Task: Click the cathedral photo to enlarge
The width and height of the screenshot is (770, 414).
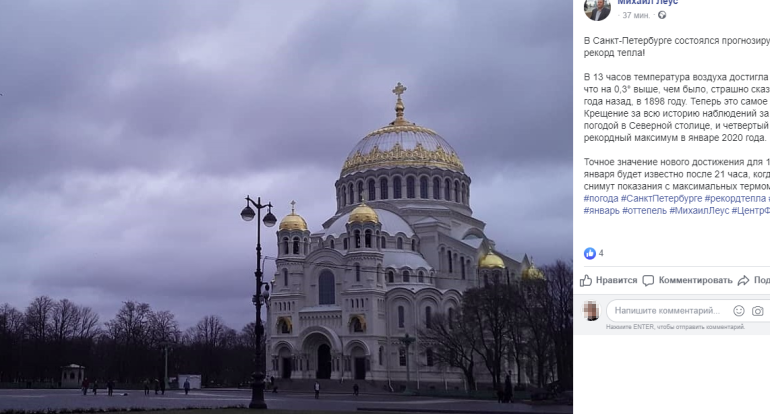Action: (x=286, y=207)
